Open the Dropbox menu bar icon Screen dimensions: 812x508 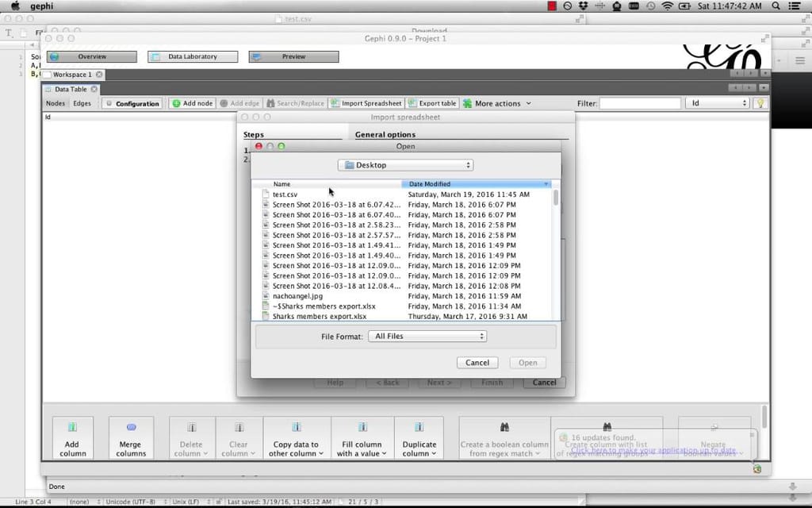tap(584, 6)
